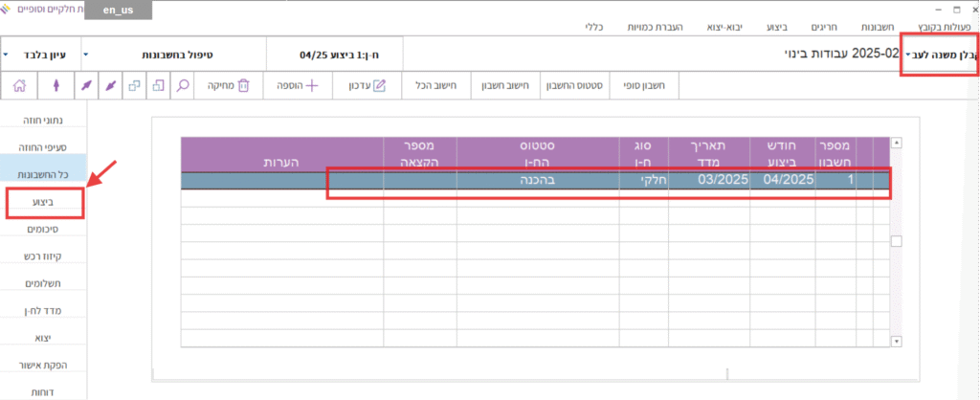Image resolution: width=980 pixels, height=400 pixels.
Task: Toggle the small checkbox right of the table
Action: pos(896,241)
